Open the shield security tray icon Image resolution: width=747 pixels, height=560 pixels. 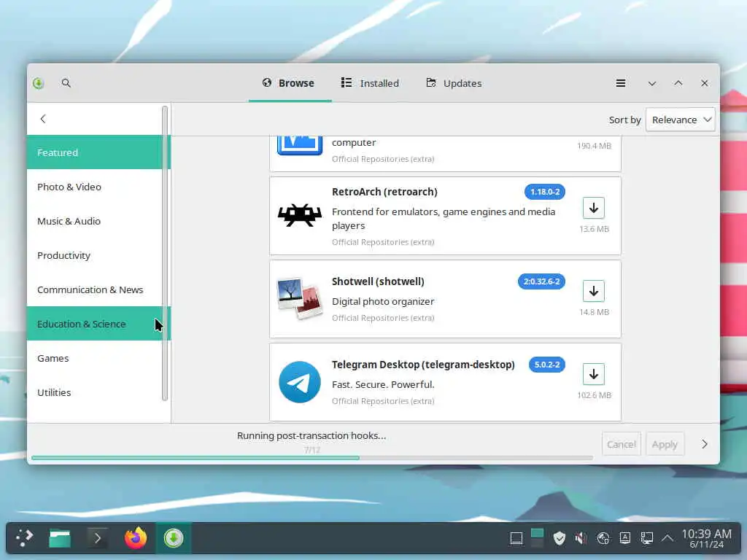coord(560,538)
